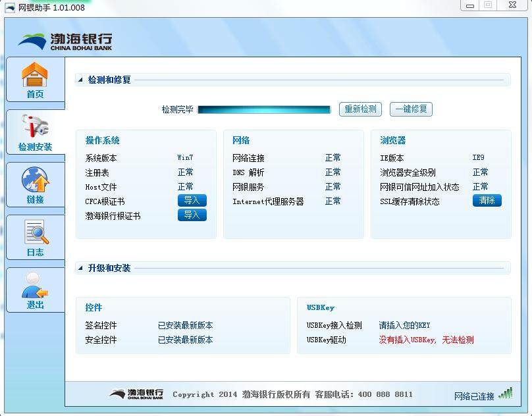
Task: Click the 网银服务 row label
Action: [248, 187]
